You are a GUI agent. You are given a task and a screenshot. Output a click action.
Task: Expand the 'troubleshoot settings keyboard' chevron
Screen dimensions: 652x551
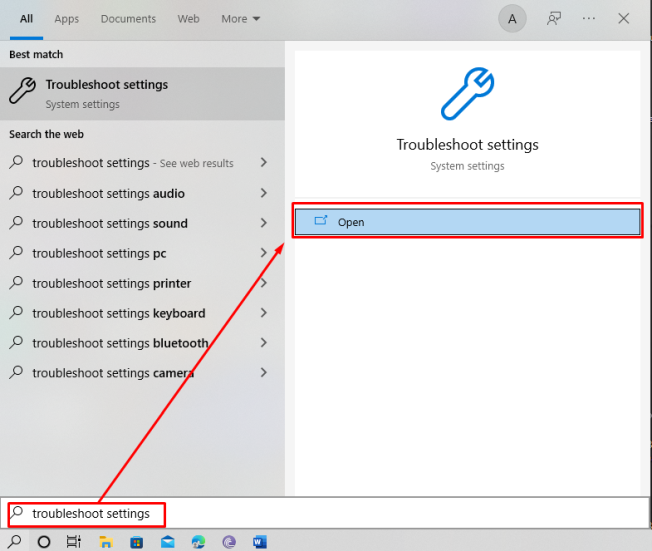tap(263, 313)
